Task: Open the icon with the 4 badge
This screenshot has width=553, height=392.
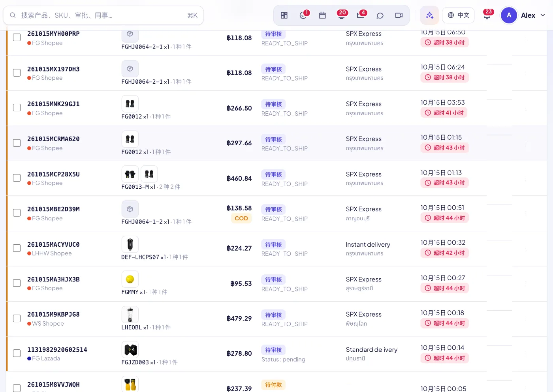Action: (x=361, y=15)
